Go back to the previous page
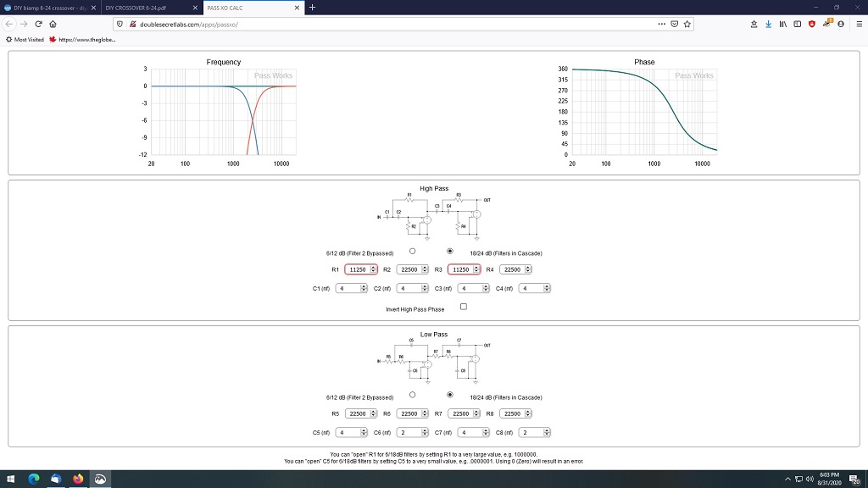This screenshot has width=868, height=488. (8, 24)
